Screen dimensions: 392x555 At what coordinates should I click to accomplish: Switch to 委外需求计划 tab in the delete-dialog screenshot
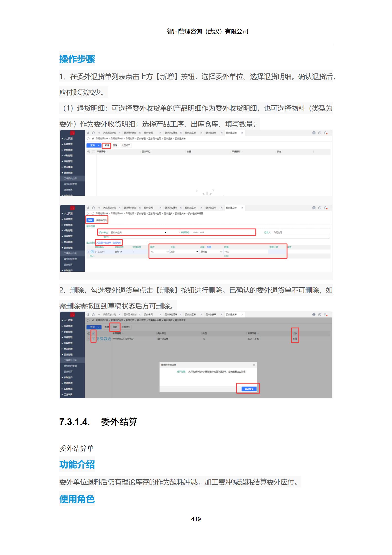130,315
